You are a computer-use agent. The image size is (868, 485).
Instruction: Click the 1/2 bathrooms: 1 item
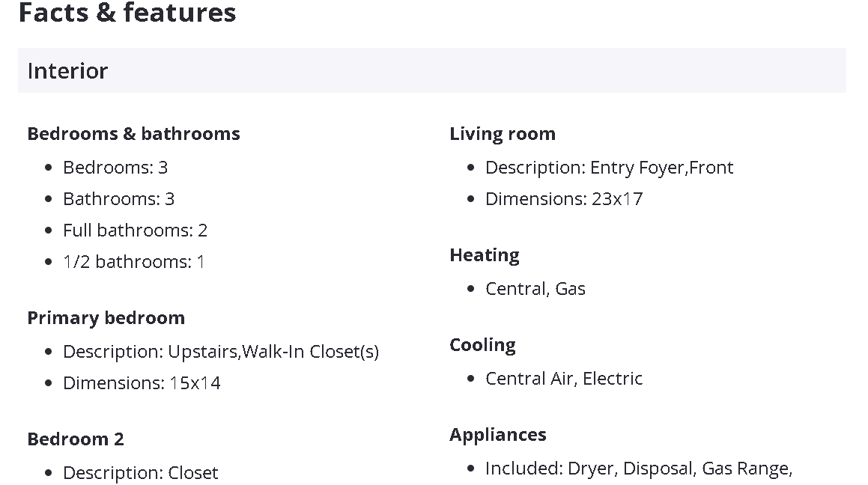click(133, 262)
